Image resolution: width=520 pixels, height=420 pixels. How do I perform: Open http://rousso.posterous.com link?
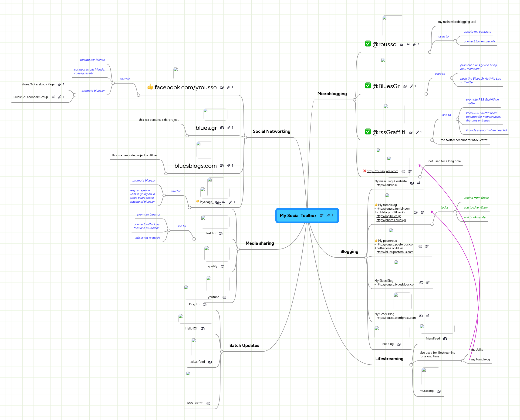pyautogui.click(x=396, y=244)
